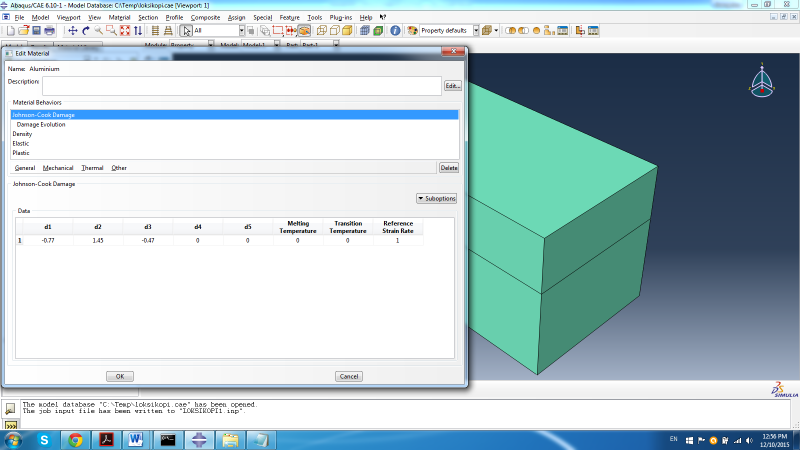Open the Part-1 dropdown arrow
The image size is (800, 450).
(336, 44)
